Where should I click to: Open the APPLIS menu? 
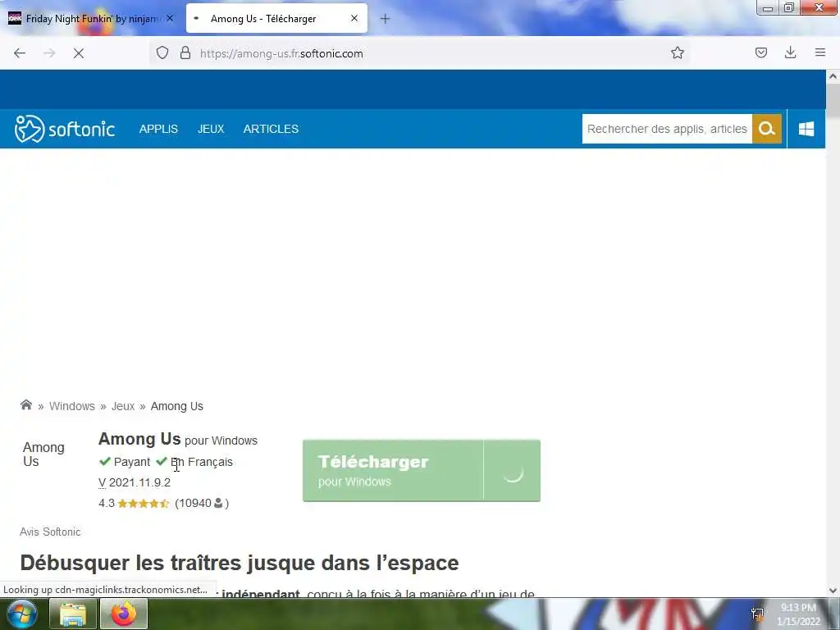(x=158, y=129)
